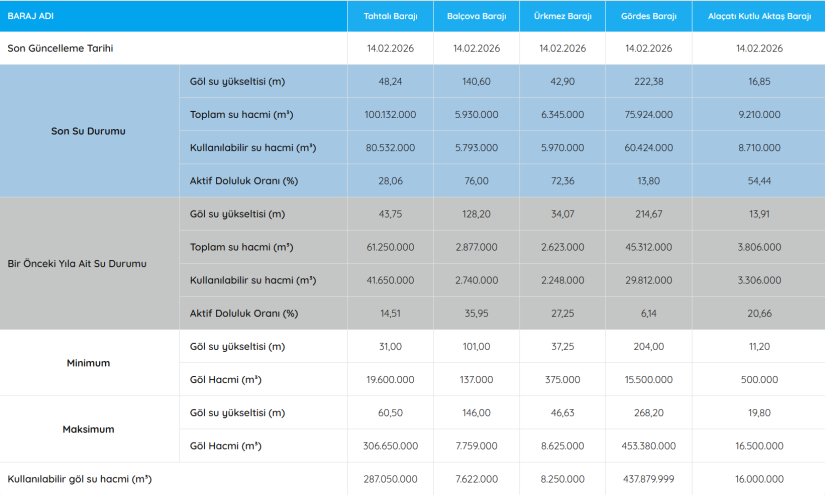This screenshot has width=825, height=495.
Task: Select the Ürkmez Barajı column header
Action: click(x=562, y=17)
